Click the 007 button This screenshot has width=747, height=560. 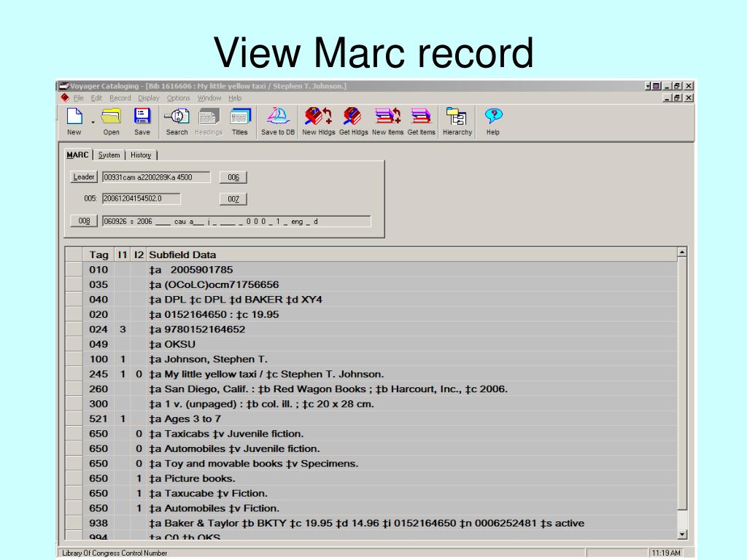(x=233, y=199)
